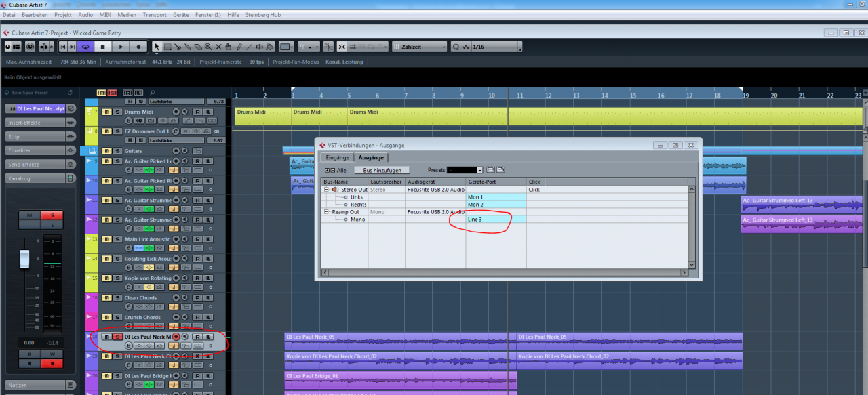
Task: Collapse Reamp Out bus tree node
Action: click(x=326, y=212)
